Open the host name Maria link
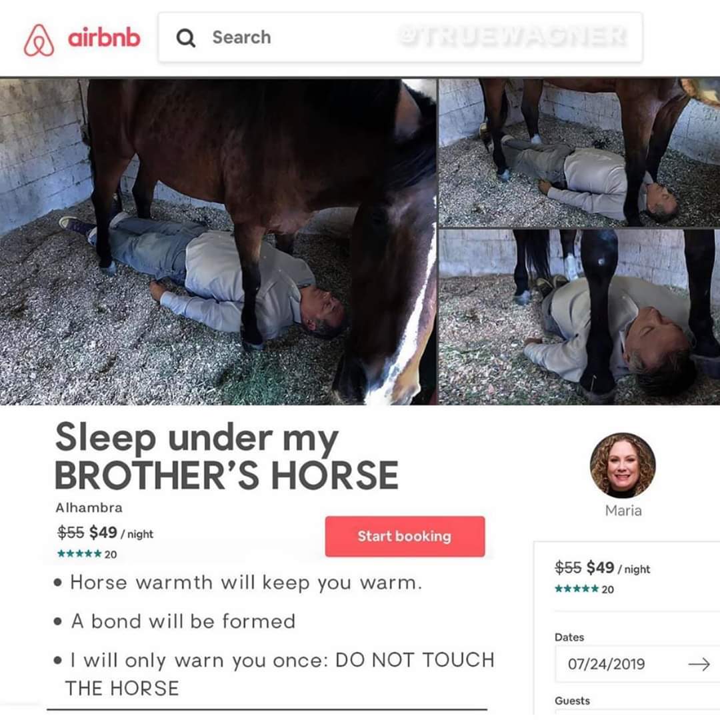The height and width of the screenshot is (728, 720). (623, 511)
